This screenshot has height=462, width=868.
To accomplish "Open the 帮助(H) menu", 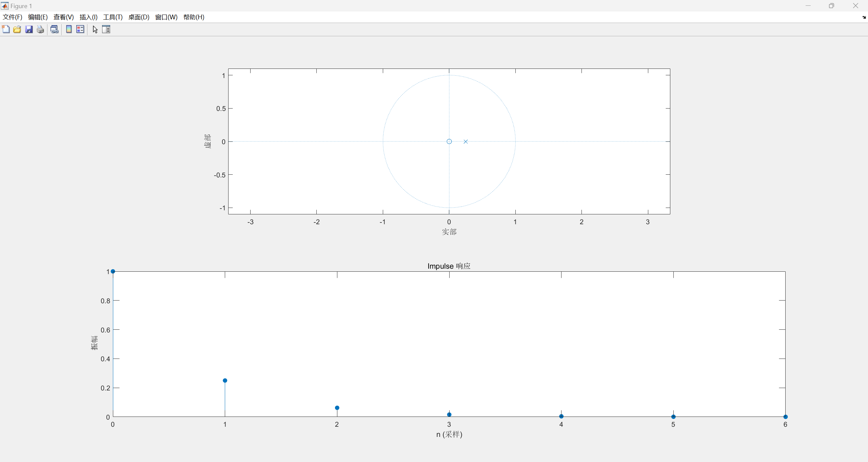I will (x=194, y=17).
